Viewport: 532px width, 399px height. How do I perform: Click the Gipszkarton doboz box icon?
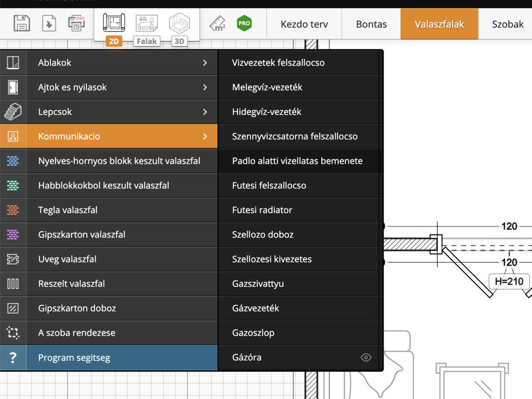click(13, 308)
